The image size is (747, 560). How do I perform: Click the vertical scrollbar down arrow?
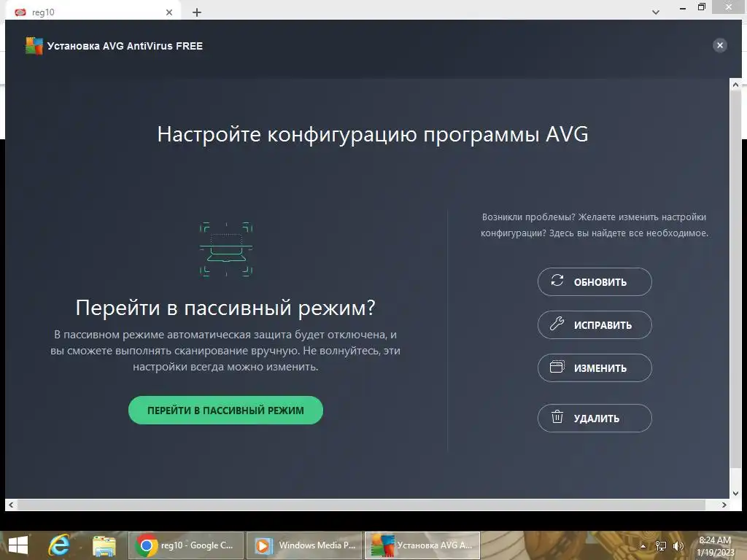735,494
